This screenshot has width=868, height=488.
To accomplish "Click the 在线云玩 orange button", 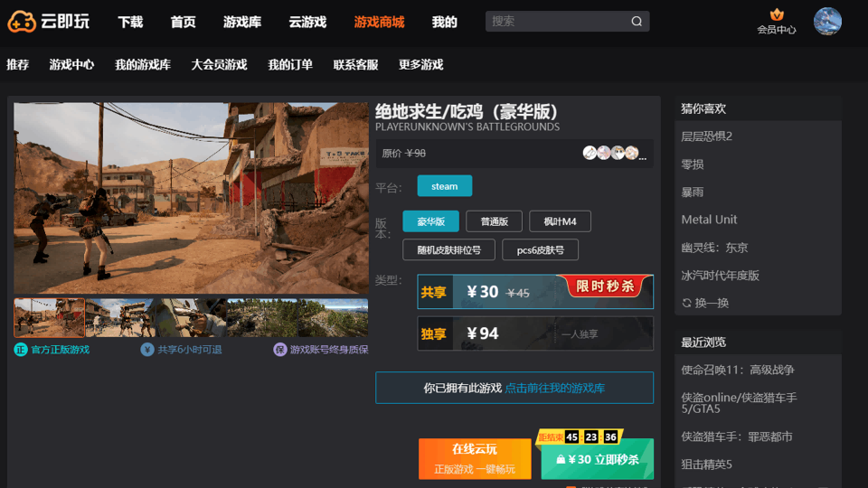I will [475, 459].
